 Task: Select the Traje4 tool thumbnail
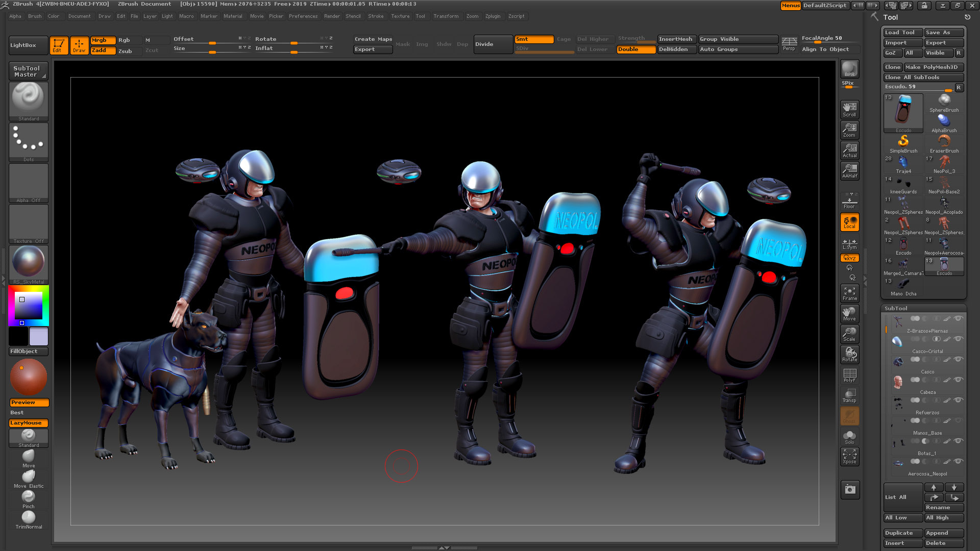click(903, 164)
